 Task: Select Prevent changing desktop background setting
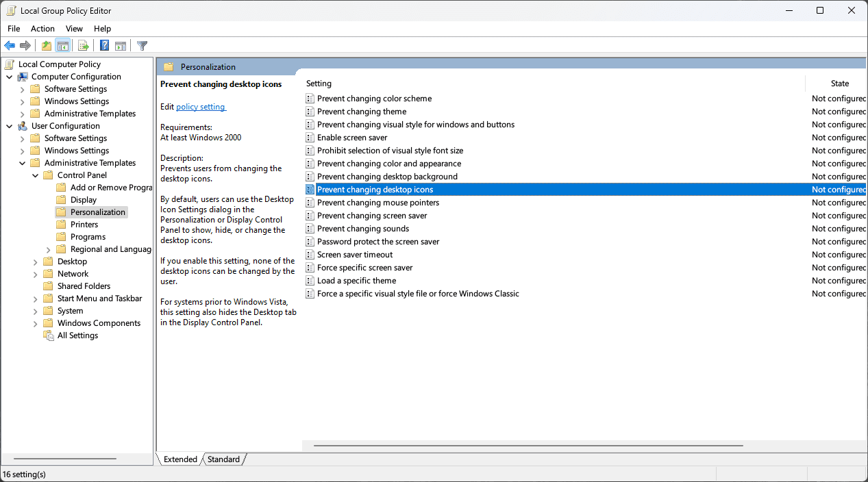coord(387,177)
